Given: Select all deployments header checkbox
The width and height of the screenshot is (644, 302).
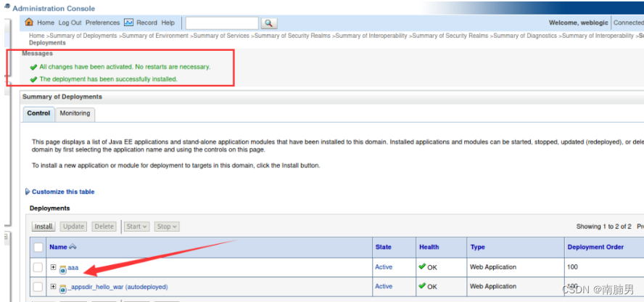Looking at the screenshot, I should tap(38, 248).
